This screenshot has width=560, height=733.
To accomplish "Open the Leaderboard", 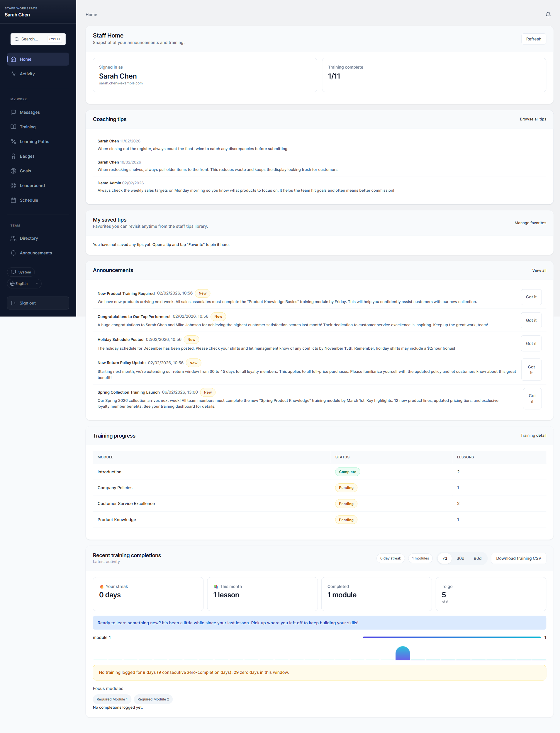I will [x=32, y=186].
